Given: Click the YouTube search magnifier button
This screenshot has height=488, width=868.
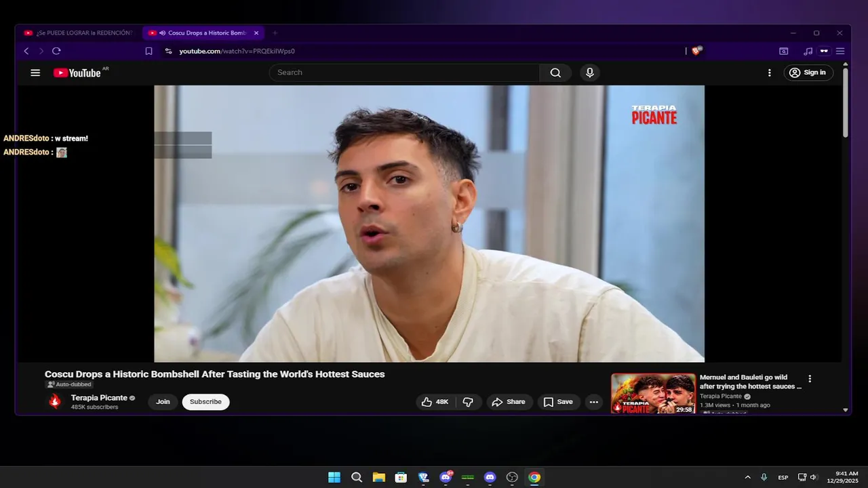Looking at the screenshot, I should [555, 73].
